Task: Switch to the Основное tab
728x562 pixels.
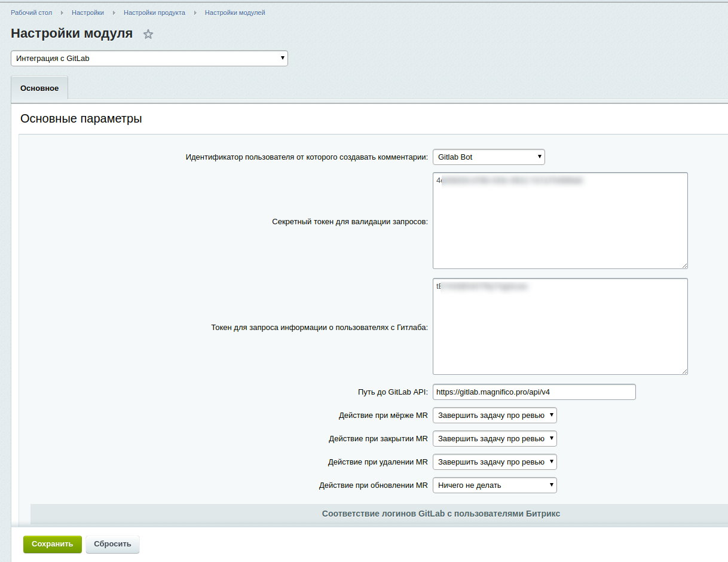Action: coord(39,88)
